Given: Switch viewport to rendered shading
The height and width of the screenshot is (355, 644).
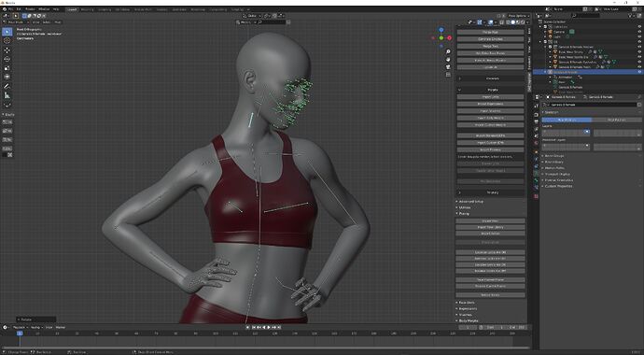Looking at the screenshot, I should (523, 22).
